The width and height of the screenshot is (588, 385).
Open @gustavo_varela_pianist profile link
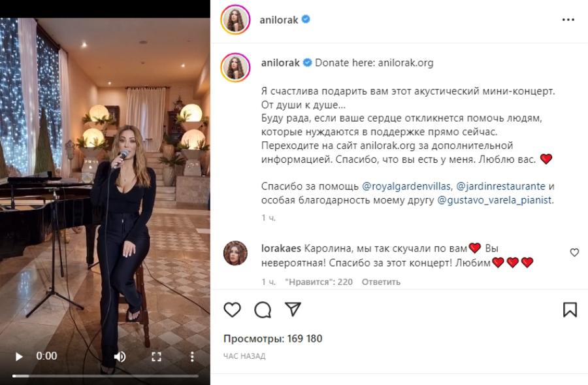(x=495, y=200)
